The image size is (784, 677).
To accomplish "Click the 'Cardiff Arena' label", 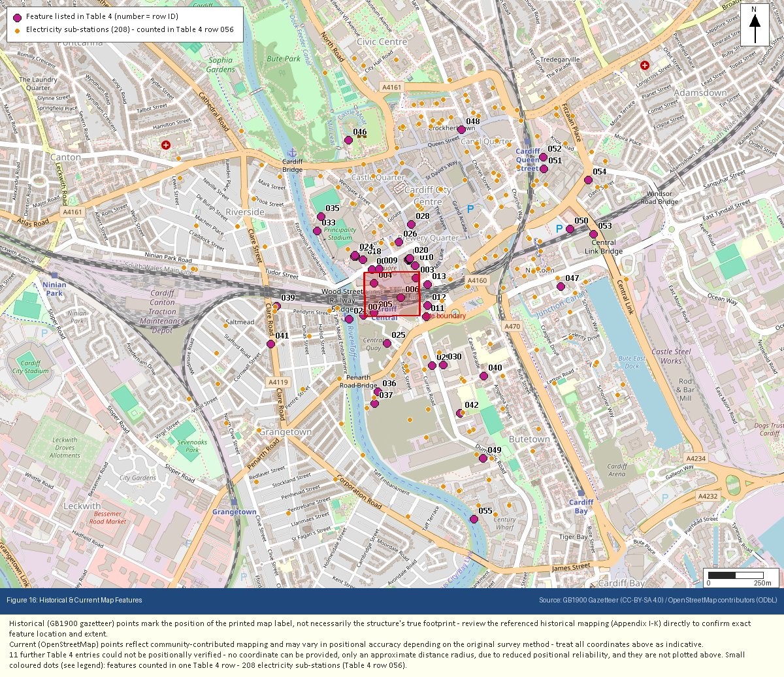I will coord(617,471).
